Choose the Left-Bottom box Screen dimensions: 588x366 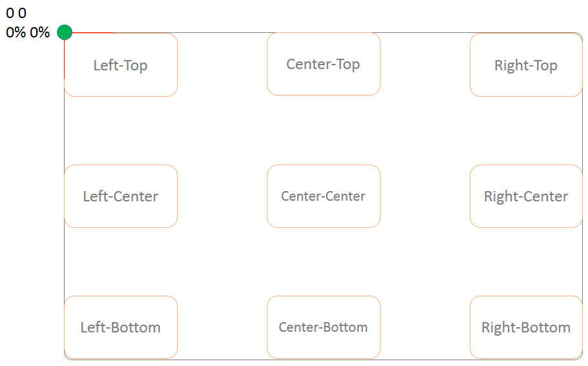click(121, 327)
